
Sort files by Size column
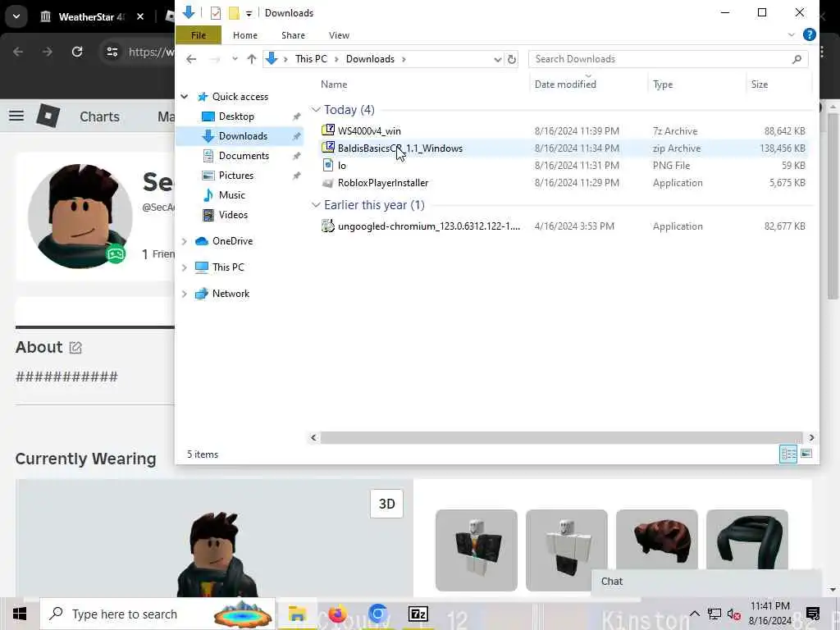[x=759, y=84]
